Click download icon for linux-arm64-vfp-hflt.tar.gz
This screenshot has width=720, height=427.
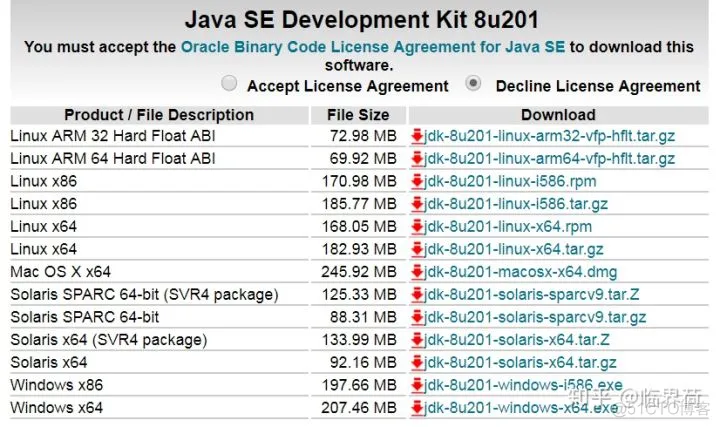(417, 159)
